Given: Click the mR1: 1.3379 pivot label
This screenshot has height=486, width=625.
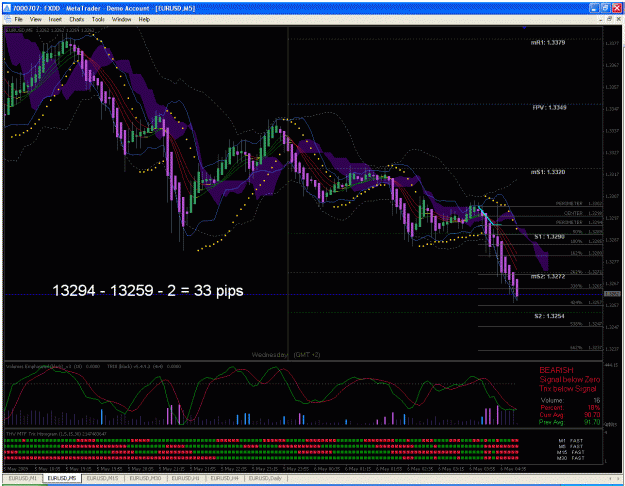Looking at the screenshot, I should 548,43.
